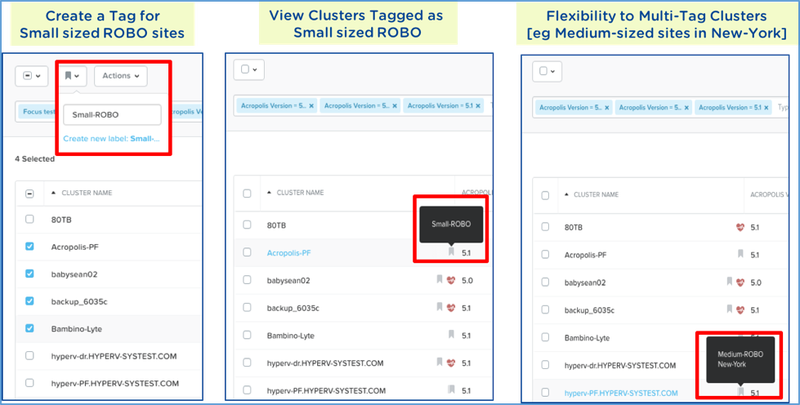800x405 pixels.
Task: Check Acropolis-PF checkbox in middle panel
Action: tap(247, 252)
